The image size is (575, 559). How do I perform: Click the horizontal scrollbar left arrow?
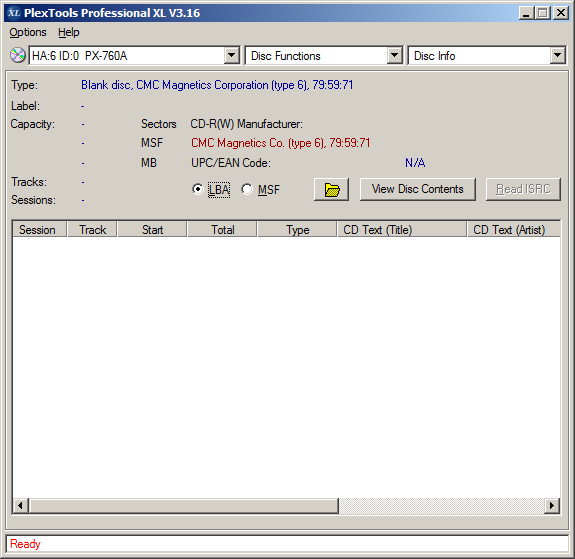coord(21,505)
